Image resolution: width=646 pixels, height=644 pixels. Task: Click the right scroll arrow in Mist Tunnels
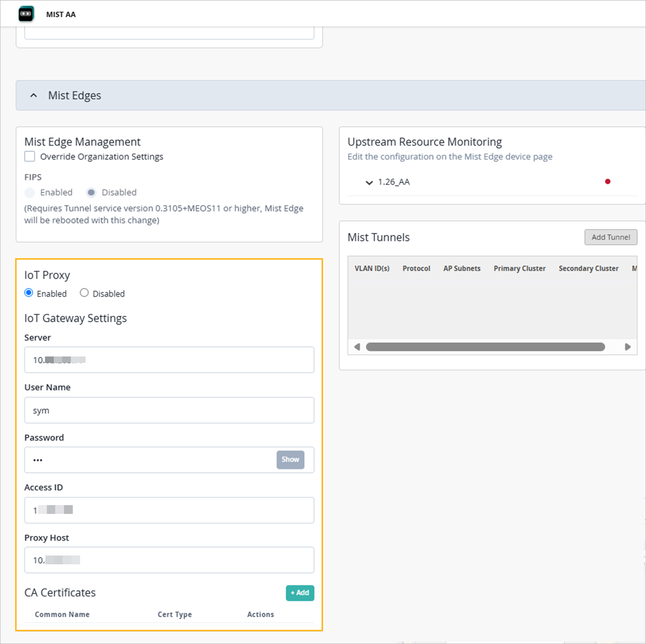[x=628, y=347]
